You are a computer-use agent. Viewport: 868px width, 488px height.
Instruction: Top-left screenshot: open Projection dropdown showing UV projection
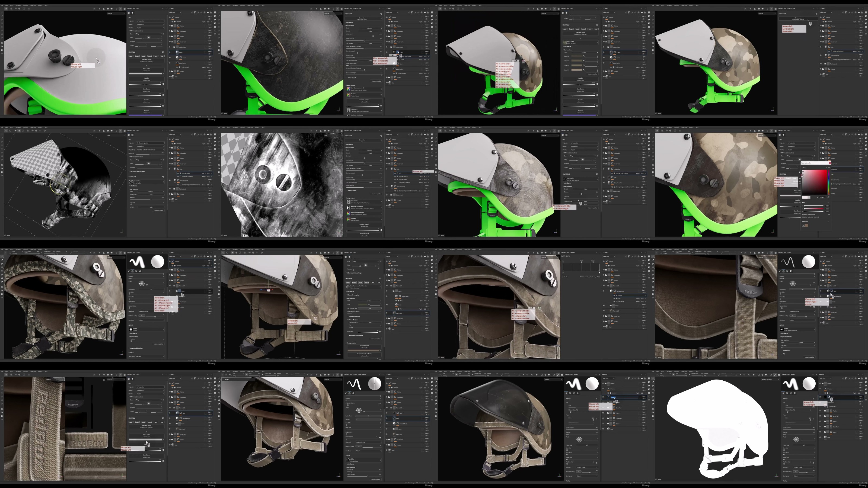pos(150,21)
